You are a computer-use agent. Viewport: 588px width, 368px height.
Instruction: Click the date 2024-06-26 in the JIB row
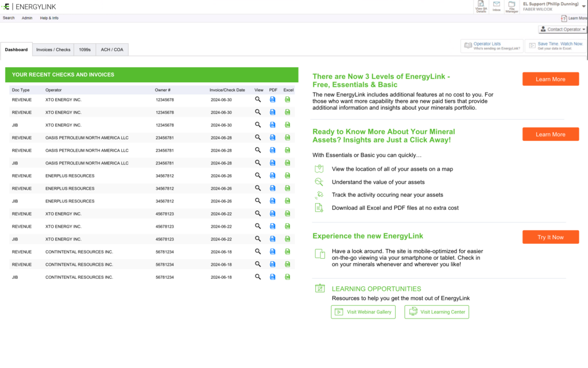point(221,201)
